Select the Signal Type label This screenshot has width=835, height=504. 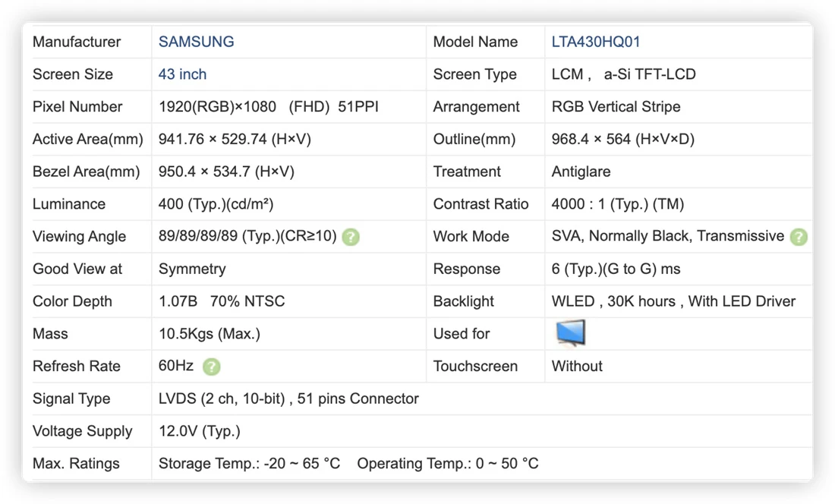click(x=71, y=399)
